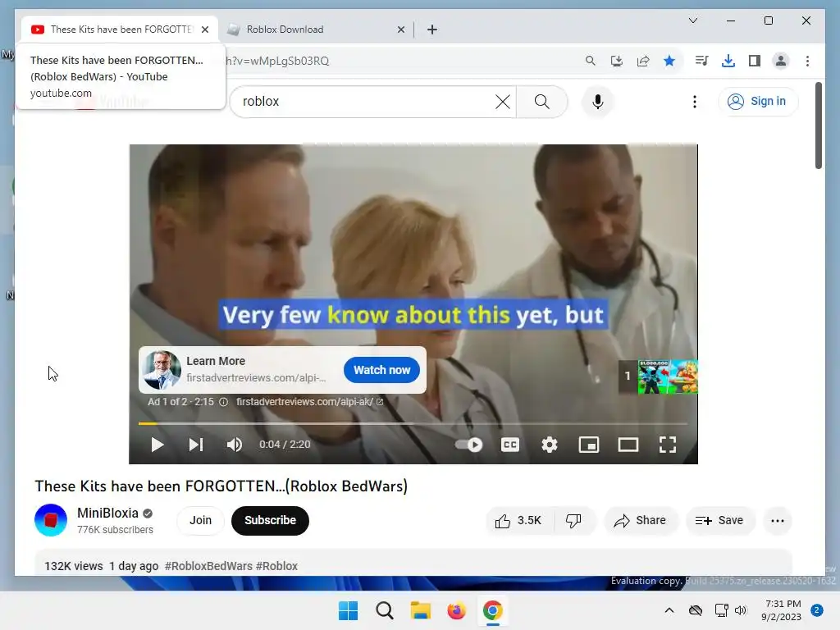Click the upcoming video thumbnail
The height and width of the screenshot is (630, 840).
tap(668, 377)
